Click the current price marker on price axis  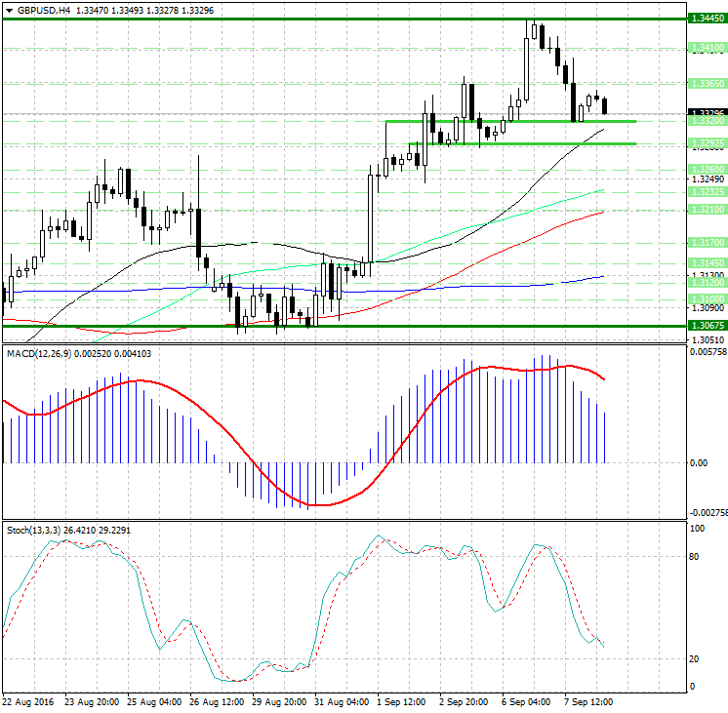pos(706,113)
